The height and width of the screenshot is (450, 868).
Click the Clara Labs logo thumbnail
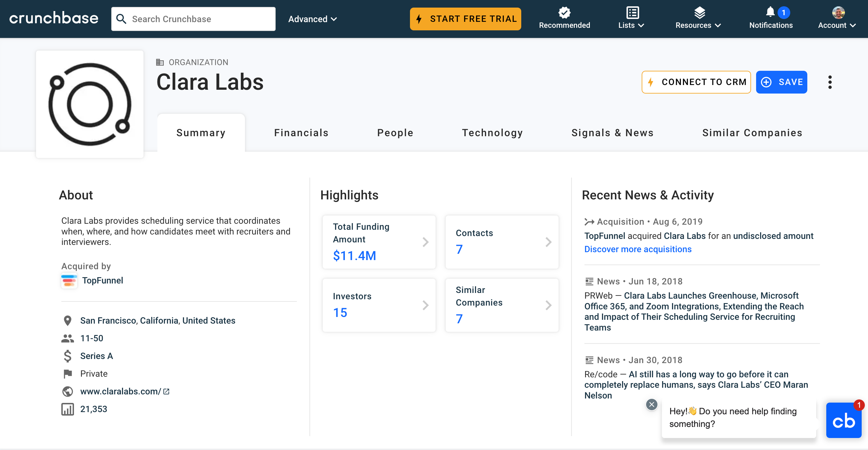point(90,104)
